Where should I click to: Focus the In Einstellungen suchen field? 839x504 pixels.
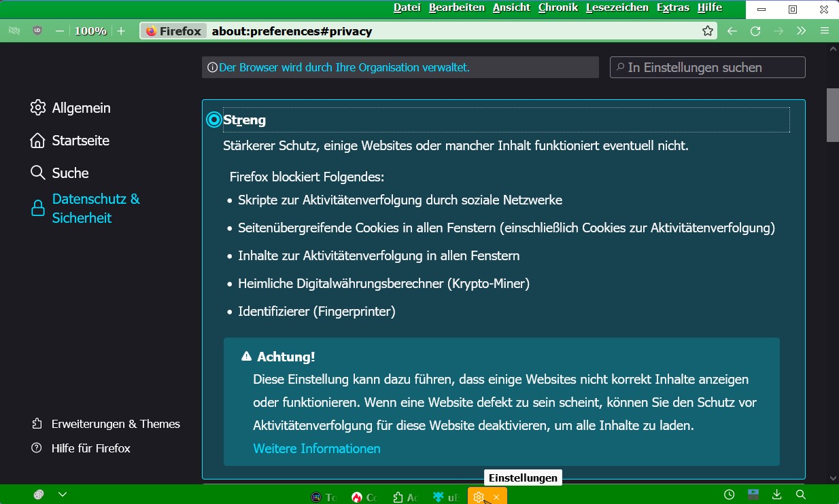(x=708, y=67)
